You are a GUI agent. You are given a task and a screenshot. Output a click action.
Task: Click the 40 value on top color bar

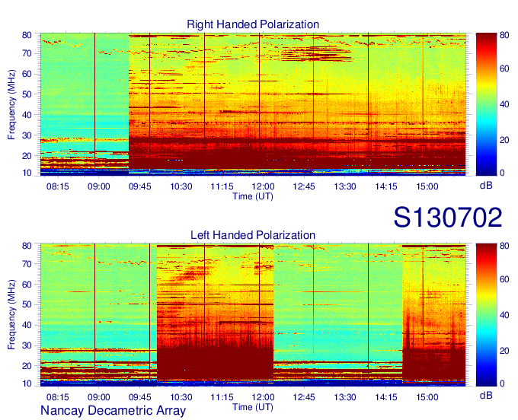click(504, 104)
